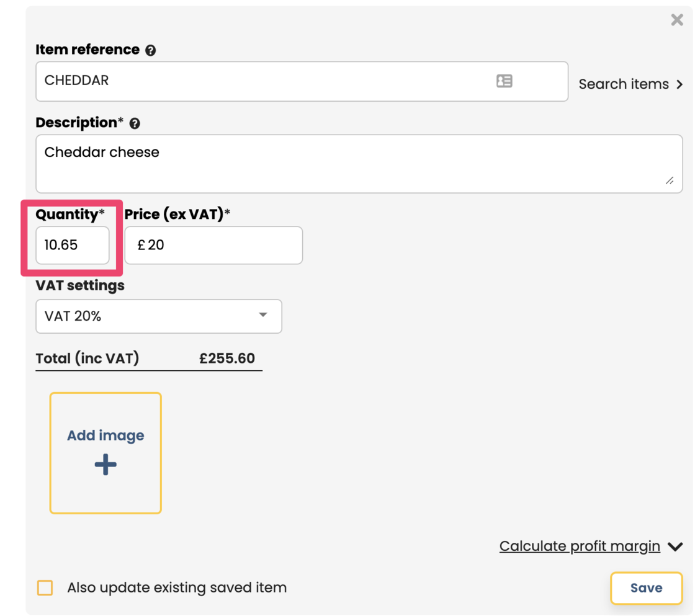Viewport: 695px width, 616px height.
Task: Open the VAT settings dropdown
Action: (x=158, y=316)
